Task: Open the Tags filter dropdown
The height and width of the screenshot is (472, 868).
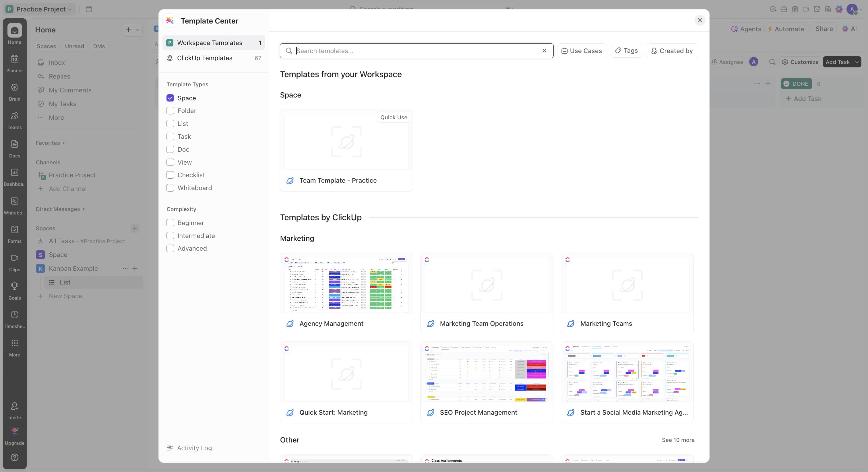Action: [627, 50]
